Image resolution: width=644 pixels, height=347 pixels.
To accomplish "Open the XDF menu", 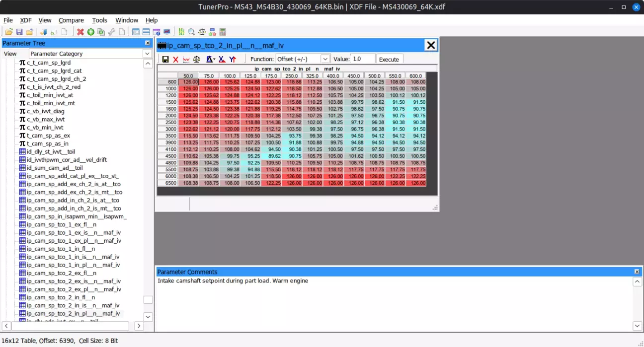I will [26, 20].
